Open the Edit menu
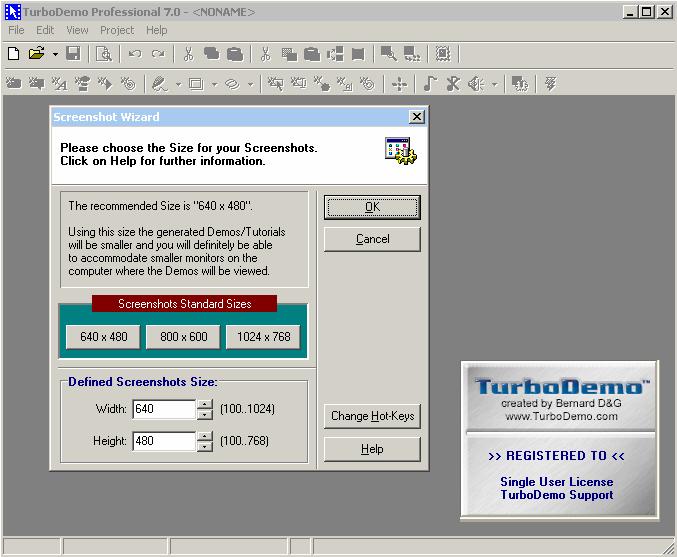The width and height of the screenshot is (677, 557). pyautogui.click(x=45, y=30)
